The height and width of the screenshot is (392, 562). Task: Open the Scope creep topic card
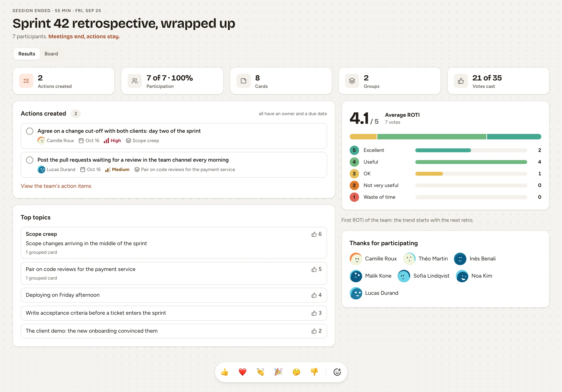click(x=174, y=243)
